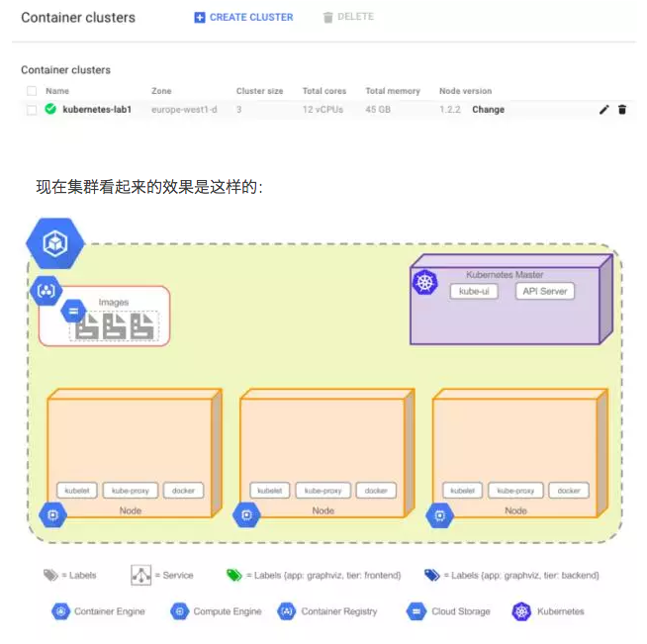Viewport: 647px width, 644px height.
Task: Click kube-proxy box in the third Node
Action: coord(515,491)
